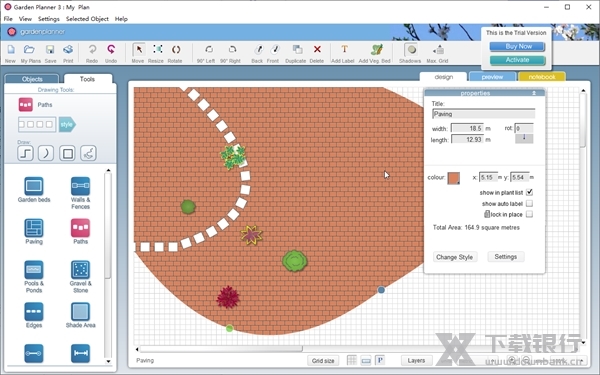Click the New plan icon
The width and height of the screenshot is (600, 375).
click(11, 49)
